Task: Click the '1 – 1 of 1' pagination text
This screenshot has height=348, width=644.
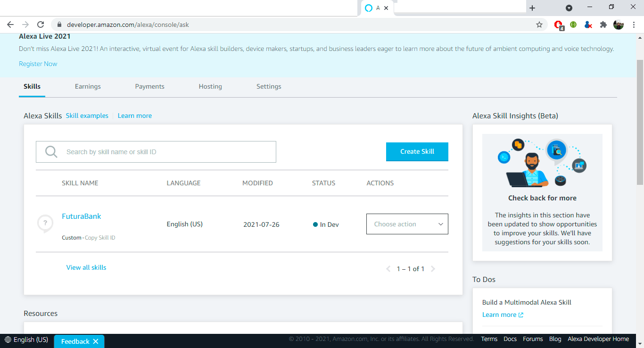Action: pyautogui.click(x=411, y=269)
